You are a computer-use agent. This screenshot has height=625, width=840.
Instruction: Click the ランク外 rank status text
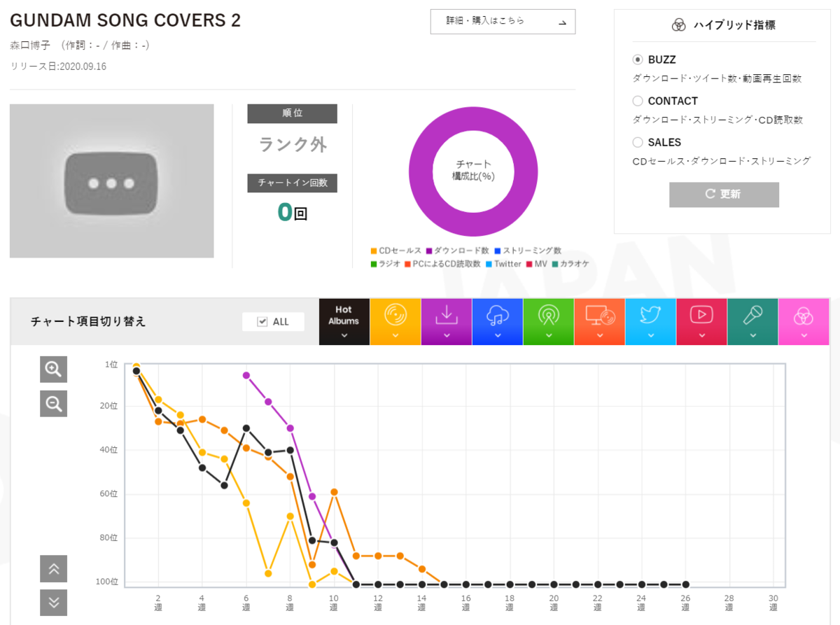click(x=293, y=144)
